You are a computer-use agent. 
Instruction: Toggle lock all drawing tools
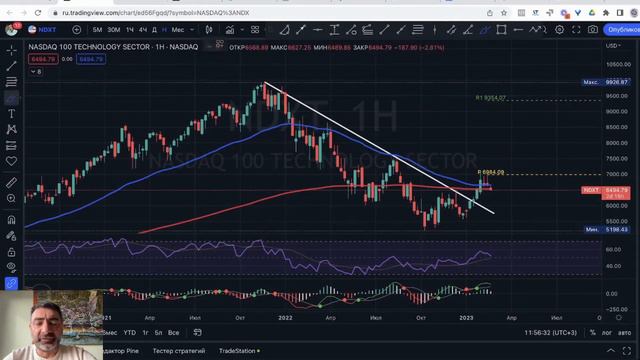[x=11, y=252]
